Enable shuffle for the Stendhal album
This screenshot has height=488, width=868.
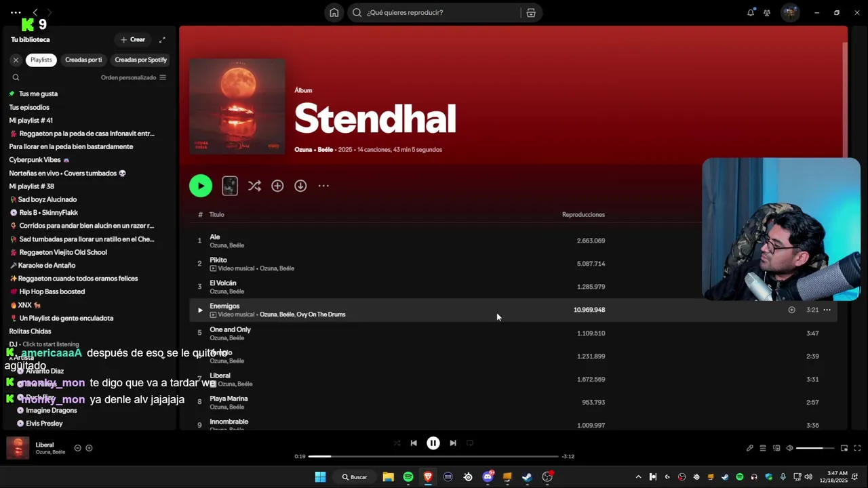tap(254, 186)
